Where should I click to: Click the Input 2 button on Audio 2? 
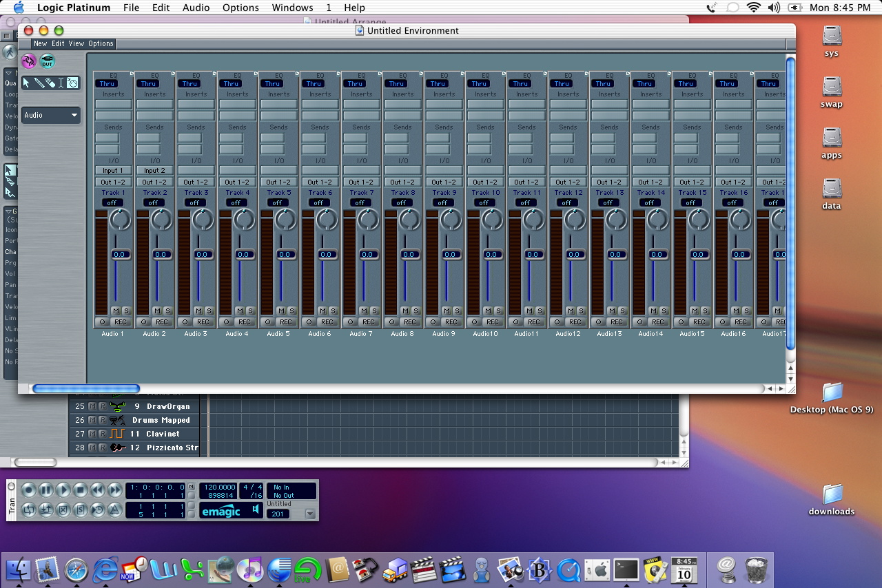[x=154, y=171]
